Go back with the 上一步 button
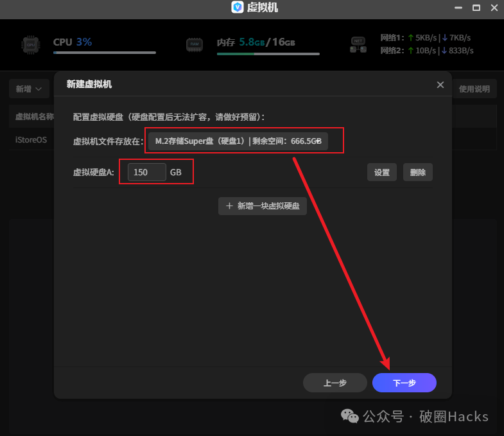 (335, 383)
